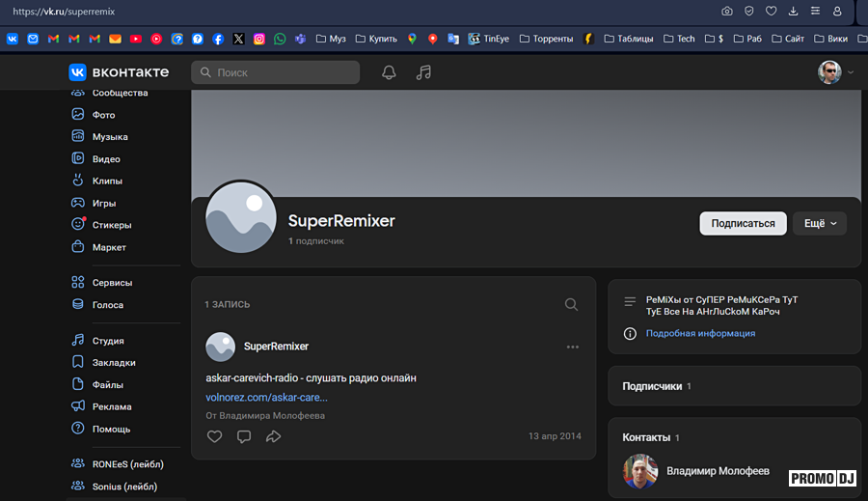Open Клипы from the sidebar menu

coord(107,181)
